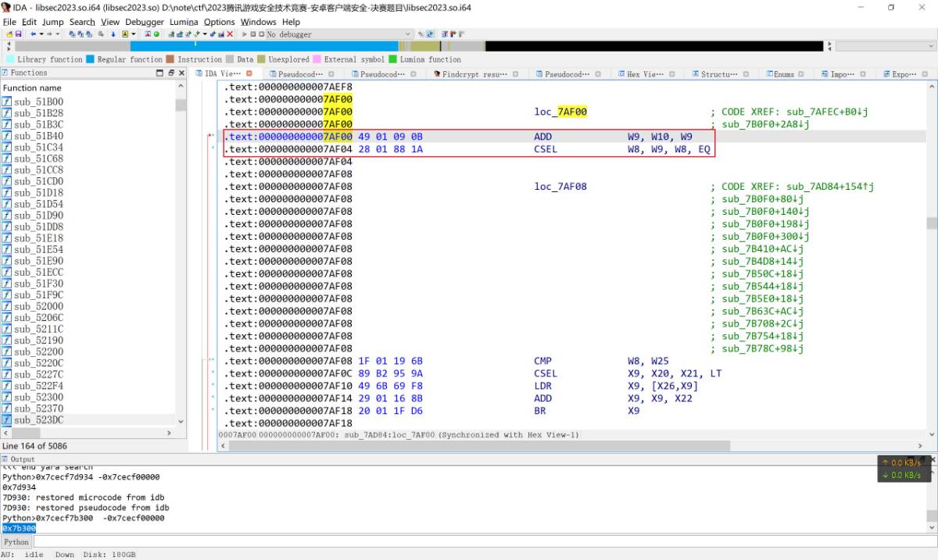Maximize the Functions panel via restore icon

pyautogui.click(x=170, y=73)
